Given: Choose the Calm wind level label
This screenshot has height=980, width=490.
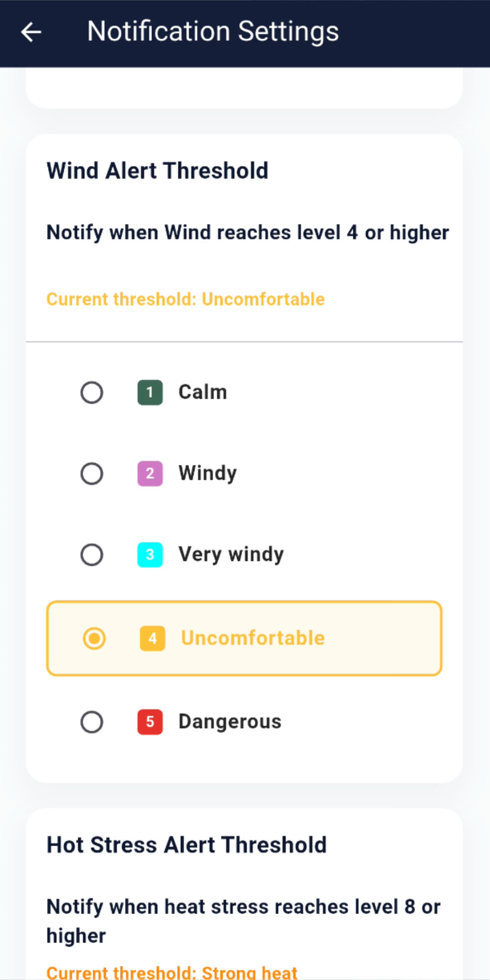Looking at the screenshot, I should [x=202, y=392].
